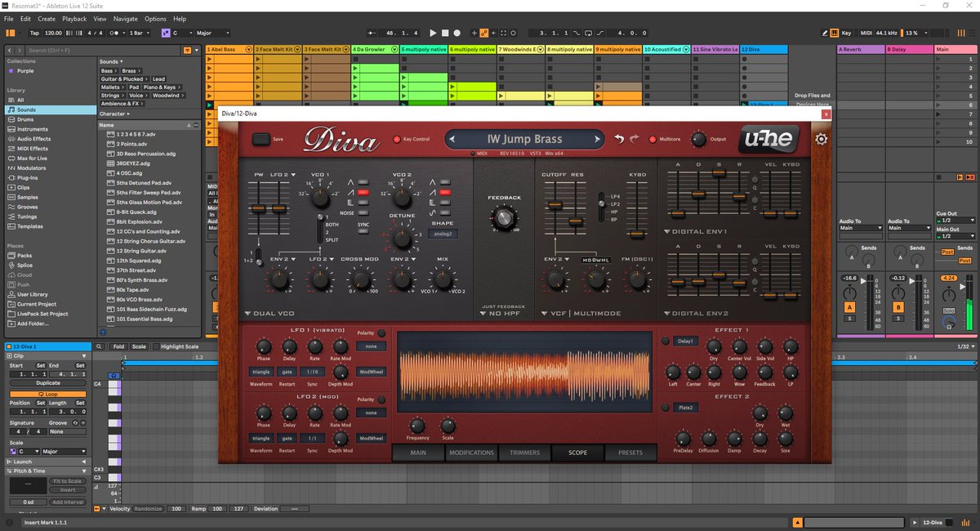Start playback with the transport Play button
This screenshot has height=531, width=980.
[433, 33]
